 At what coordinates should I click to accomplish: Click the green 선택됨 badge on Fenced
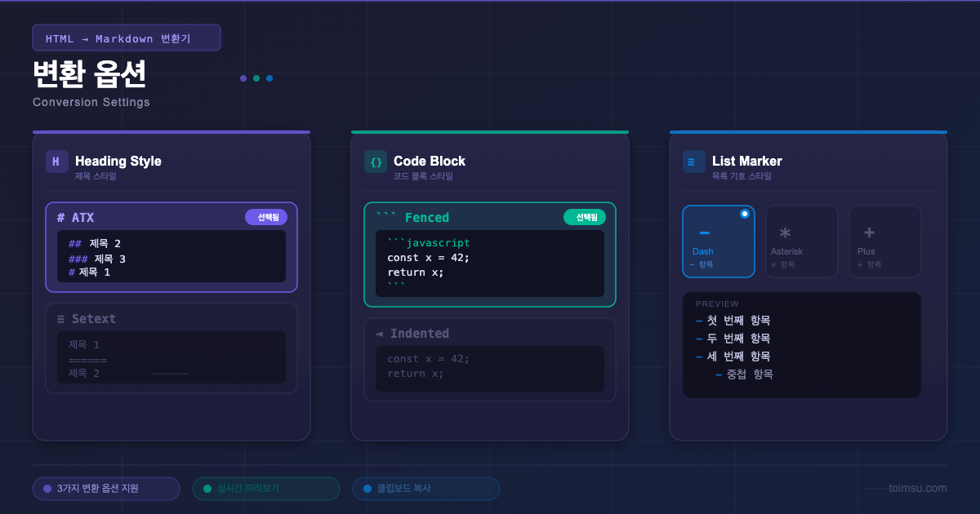point(585,217)
